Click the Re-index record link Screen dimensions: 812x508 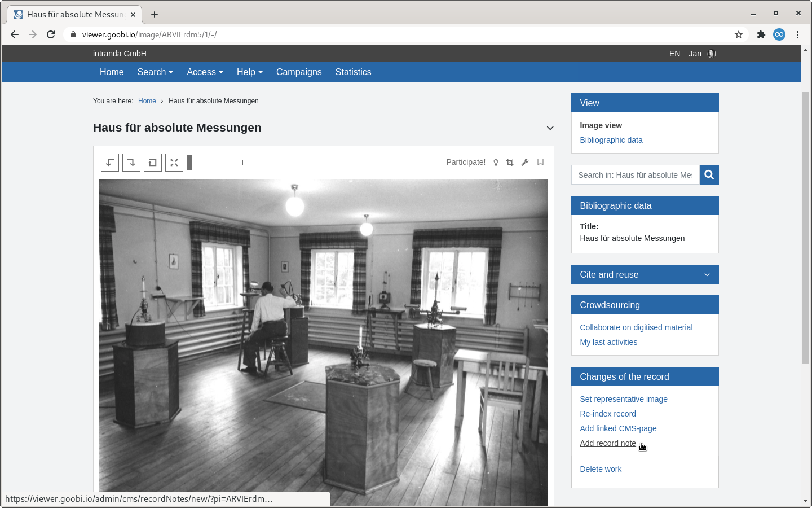click(608, 414)
